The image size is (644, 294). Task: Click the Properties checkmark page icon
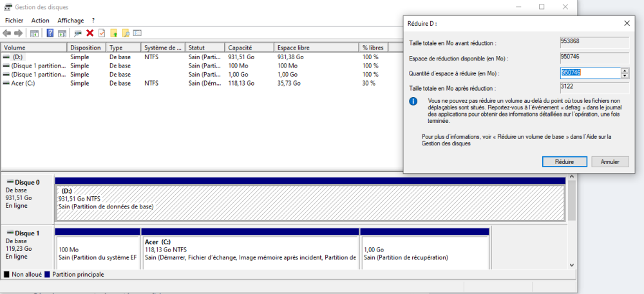pyautogui.click(x=102, y=33)
